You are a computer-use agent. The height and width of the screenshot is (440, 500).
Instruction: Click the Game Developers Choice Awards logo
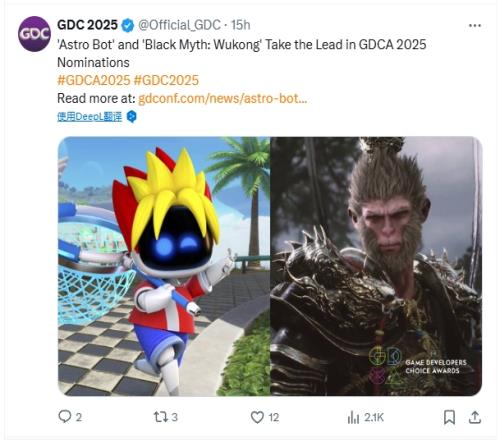click(x=418, y=365)
